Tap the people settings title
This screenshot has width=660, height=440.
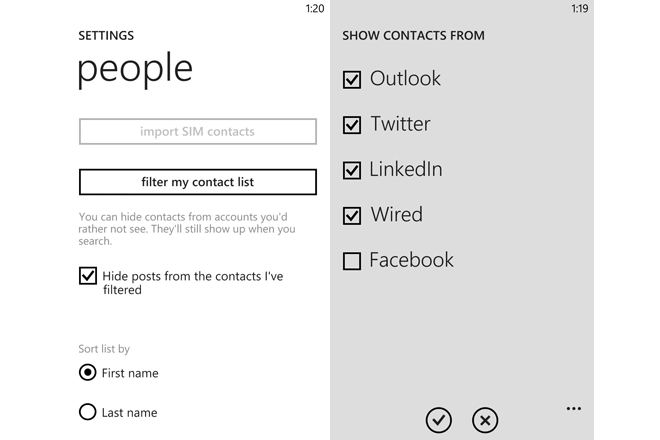click(135, 69)
